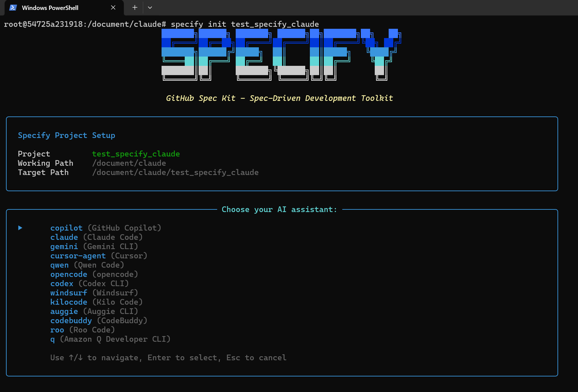This screenshot has height=392, width=578.
Task: Click the selection arrow beside copilot
Action: click(20, 228)
